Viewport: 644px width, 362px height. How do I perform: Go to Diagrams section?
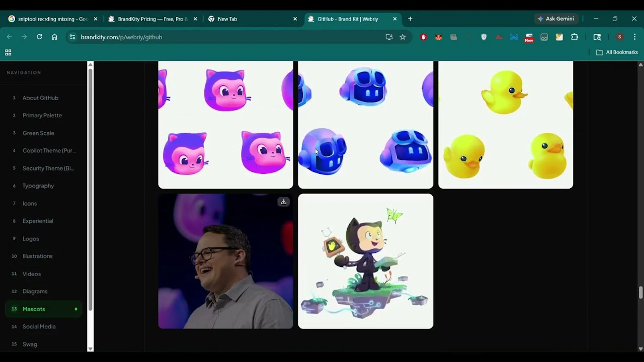click(43, 291)
